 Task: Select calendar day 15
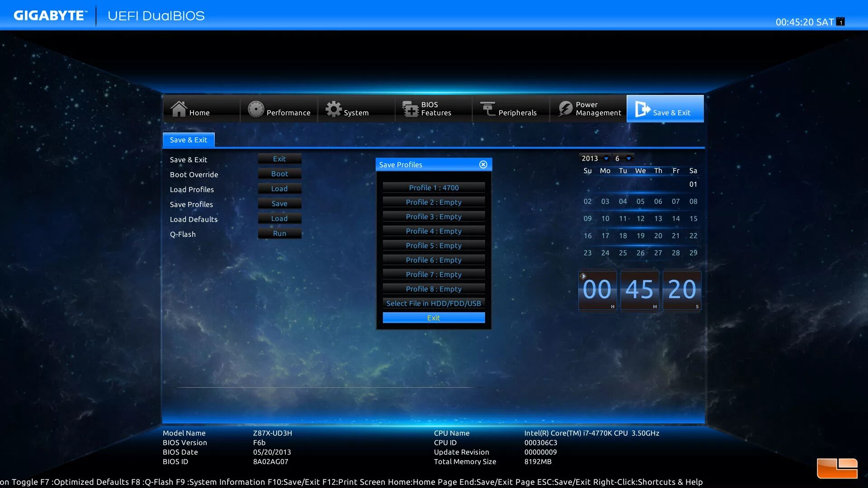(693, 219)
